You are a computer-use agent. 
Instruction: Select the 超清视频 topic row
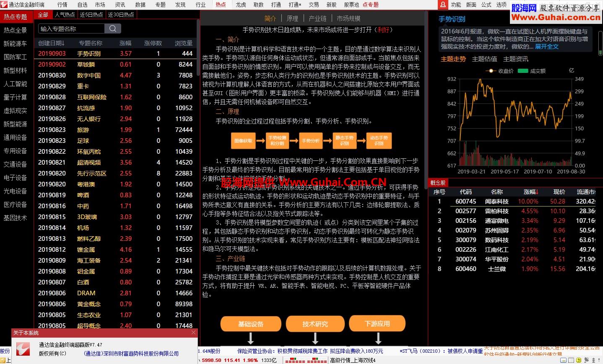[115, 163]
